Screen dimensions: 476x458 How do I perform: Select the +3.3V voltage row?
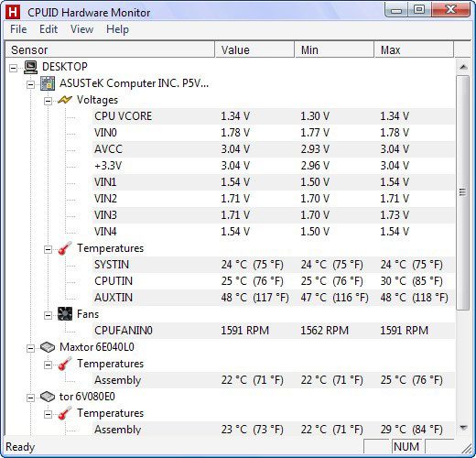[274, 166]
